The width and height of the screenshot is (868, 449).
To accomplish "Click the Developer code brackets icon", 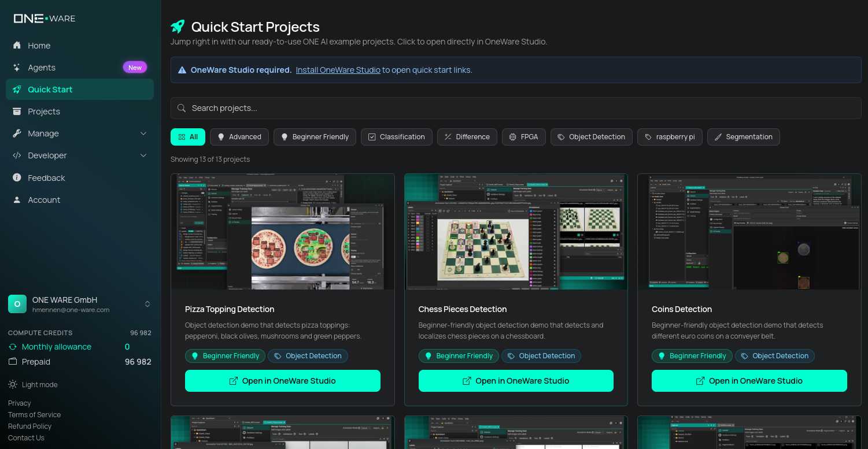I will pos(17,155).
